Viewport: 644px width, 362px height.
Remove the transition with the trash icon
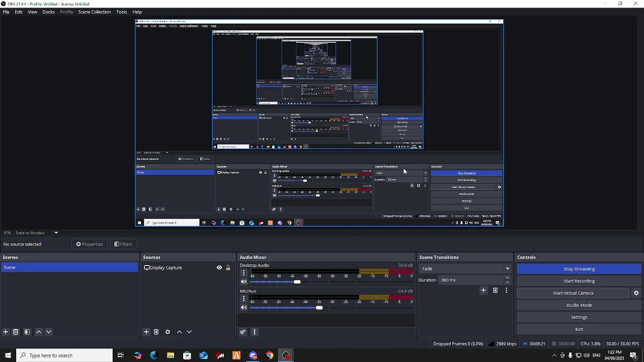pos(495,291)
